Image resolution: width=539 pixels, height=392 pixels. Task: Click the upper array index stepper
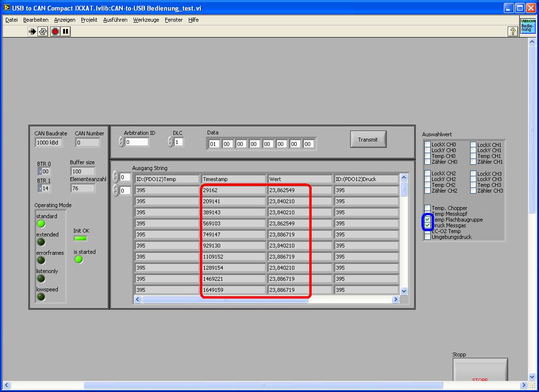[x=116, y=177]
